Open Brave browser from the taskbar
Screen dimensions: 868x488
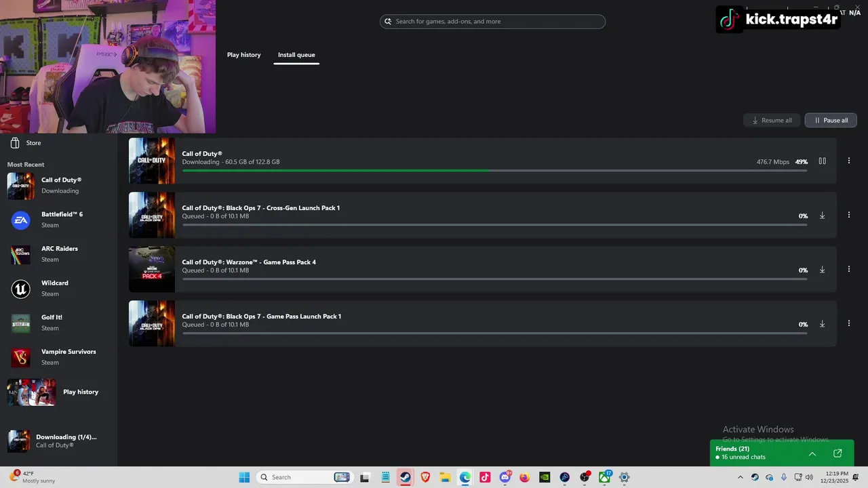tap(425, 477)
